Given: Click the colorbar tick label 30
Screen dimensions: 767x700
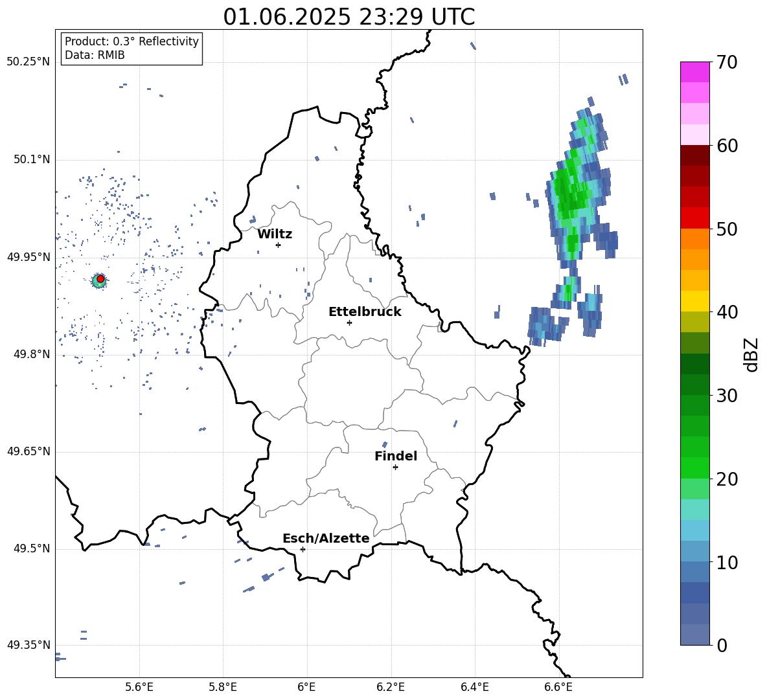Looking at the screenshot, I should click(727, 396).
